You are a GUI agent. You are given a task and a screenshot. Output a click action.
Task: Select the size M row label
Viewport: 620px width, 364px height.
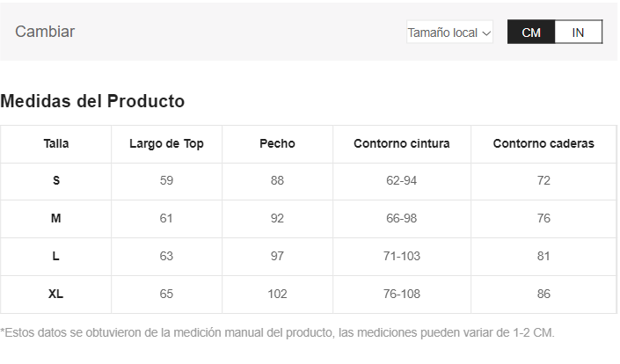(56, 218)
